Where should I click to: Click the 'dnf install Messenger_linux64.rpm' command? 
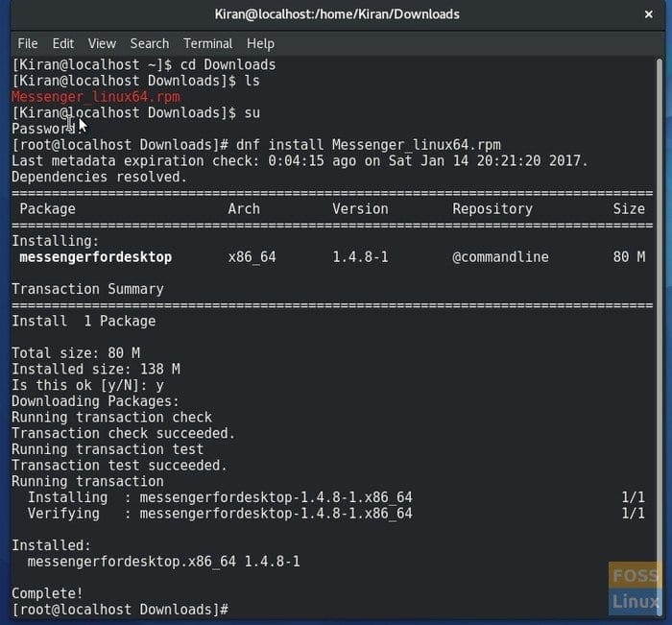(x=369, y=145)
